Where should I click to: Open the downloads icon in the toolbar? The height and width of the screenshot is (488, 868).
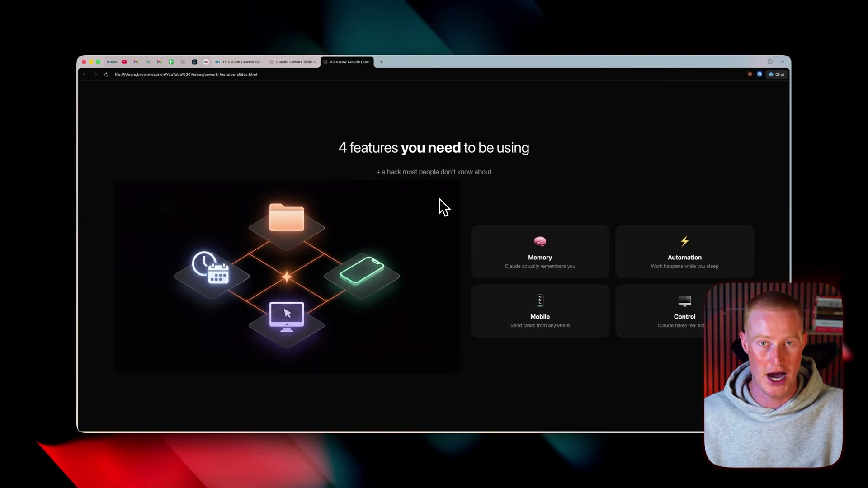tap(769, 62)
